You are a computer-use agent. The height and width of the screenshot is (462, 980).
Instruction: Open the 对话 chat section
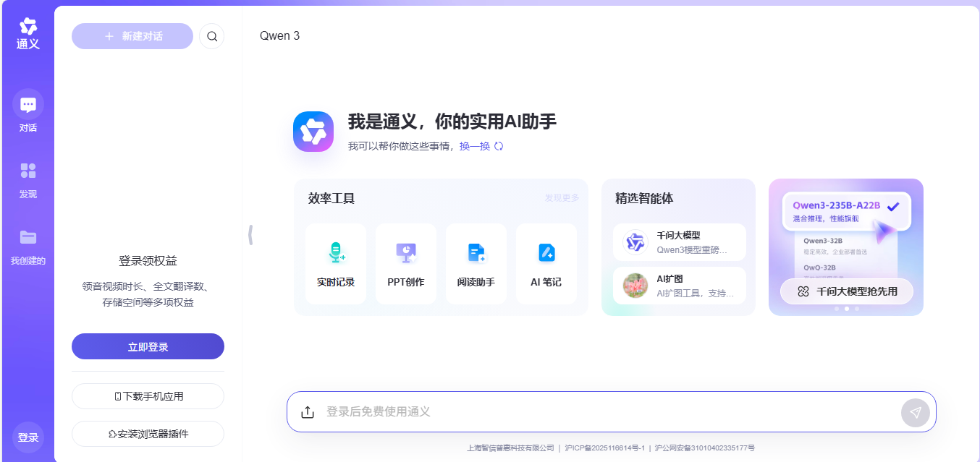pos(28,112)
